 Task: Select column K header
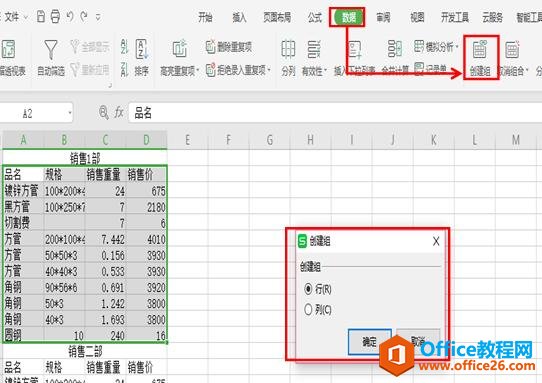[x=433, y=140]
